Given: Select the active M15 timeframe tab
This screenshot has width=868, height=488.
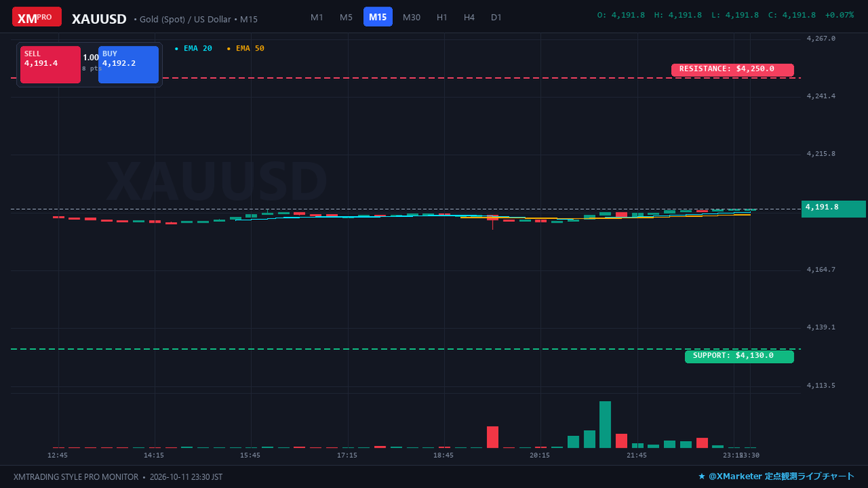Looking at the screenshot, I should (x=378, y=17).
